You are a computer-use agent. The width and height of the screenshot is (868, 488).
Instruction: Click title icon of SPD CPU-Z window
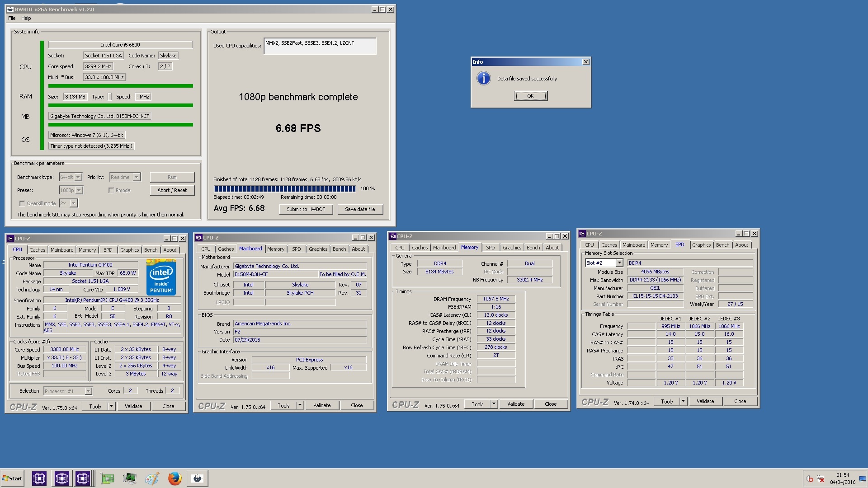tap(582, 234)
